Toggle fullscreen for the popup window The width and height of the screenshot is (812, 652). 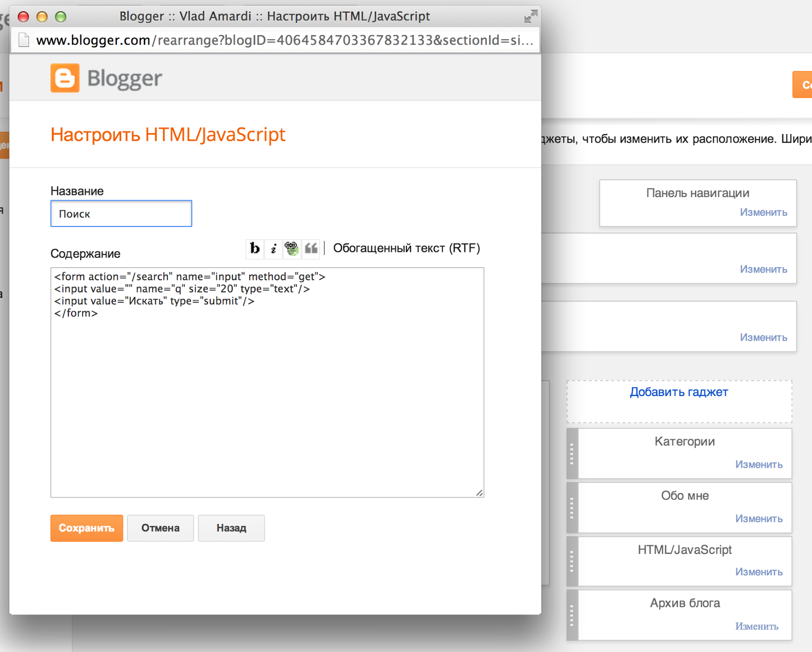pyautogui.click(x=530, y=17)
